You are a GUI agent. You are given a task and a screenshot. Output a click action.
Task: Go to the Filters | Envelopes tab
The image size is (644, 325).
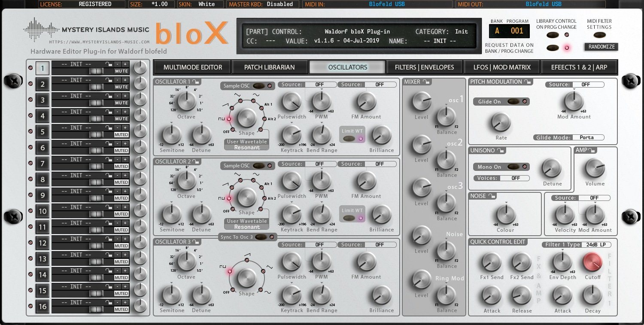(425, 67)
